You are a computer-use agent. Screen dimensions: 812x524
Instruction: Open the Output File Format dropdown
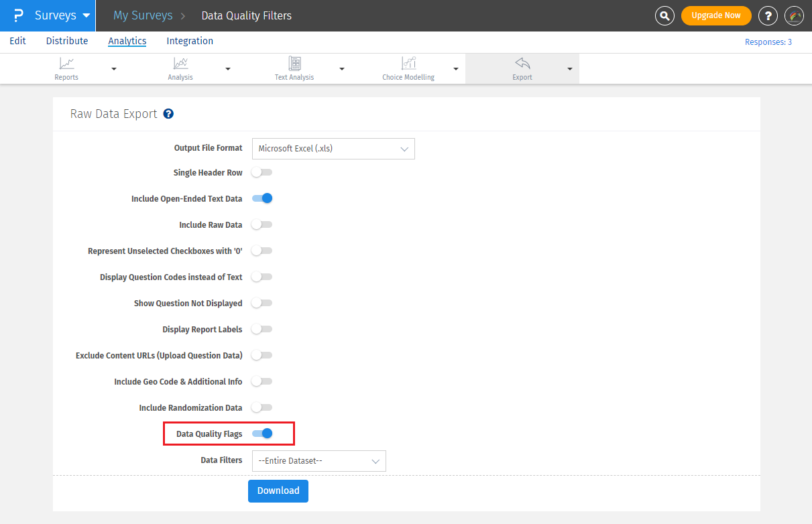tap(333, 149)
